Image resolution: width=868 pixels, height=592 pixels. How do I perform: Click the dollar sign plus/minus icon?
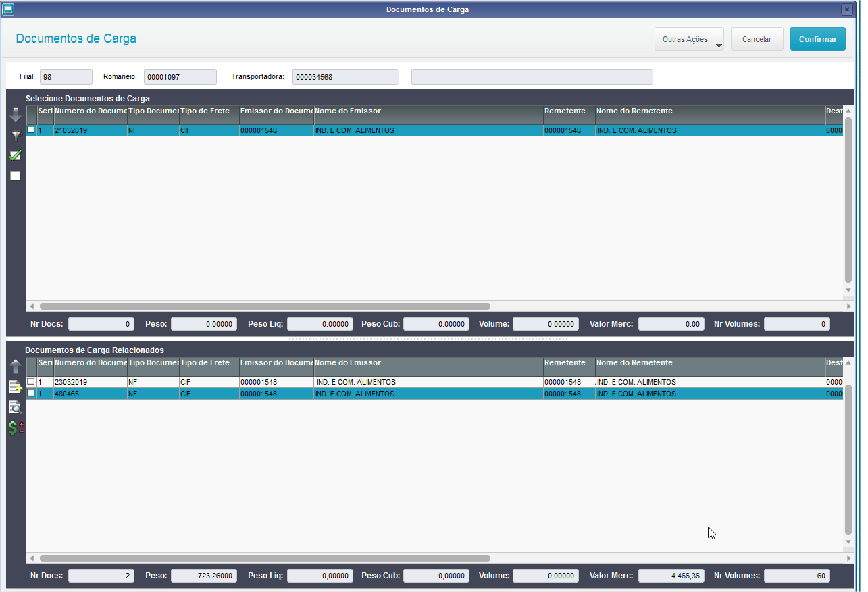16,427
